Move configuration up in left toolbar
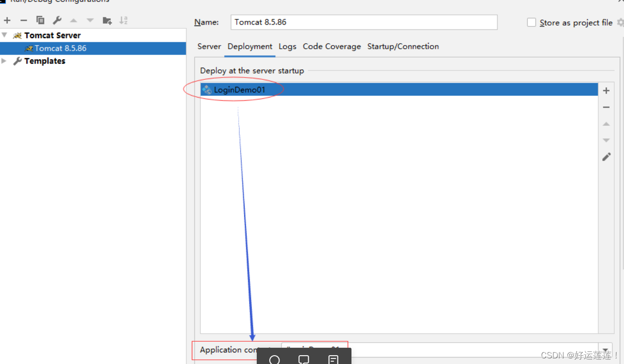 coord(73,20)
